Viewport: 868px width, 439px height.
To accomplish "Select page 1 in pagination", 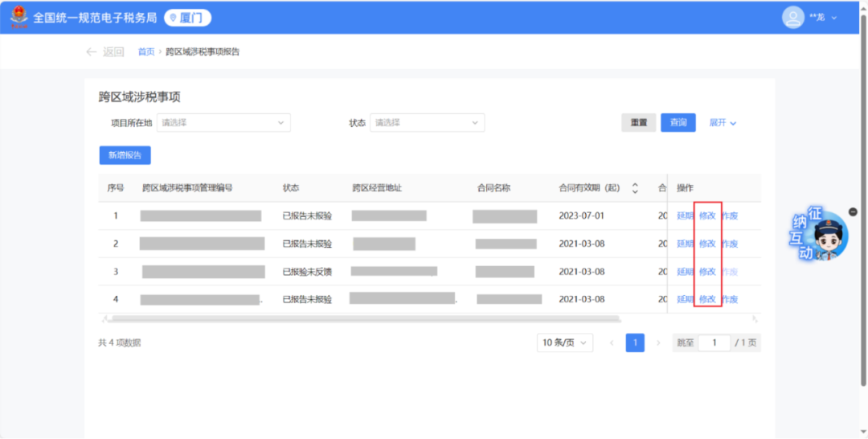I will click(x=635, y=343).
